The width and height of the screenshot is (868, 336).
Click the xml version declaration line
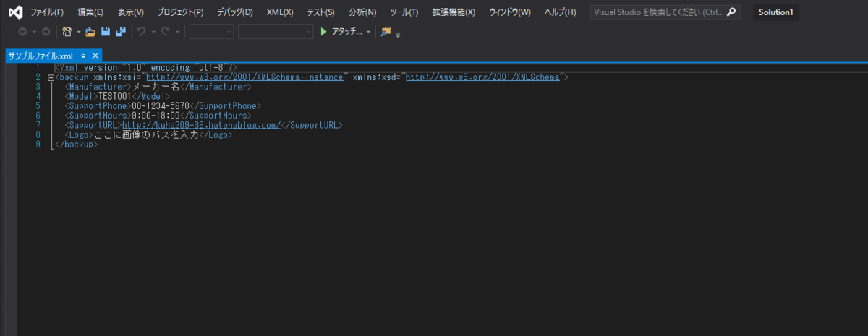tap(146, 67)
